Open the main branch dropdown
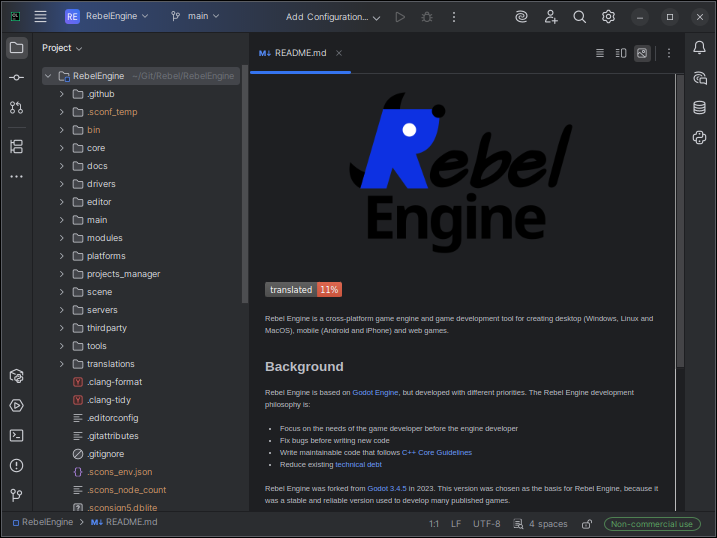The height and width of the screenshot is (538, 717). coord(195,16)
